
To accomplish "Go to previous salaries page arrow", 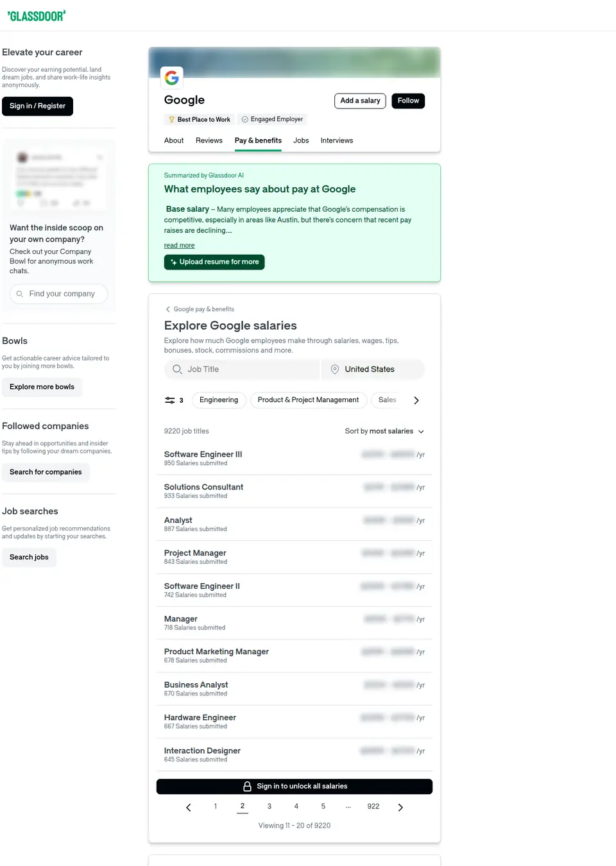I will 188,808.
